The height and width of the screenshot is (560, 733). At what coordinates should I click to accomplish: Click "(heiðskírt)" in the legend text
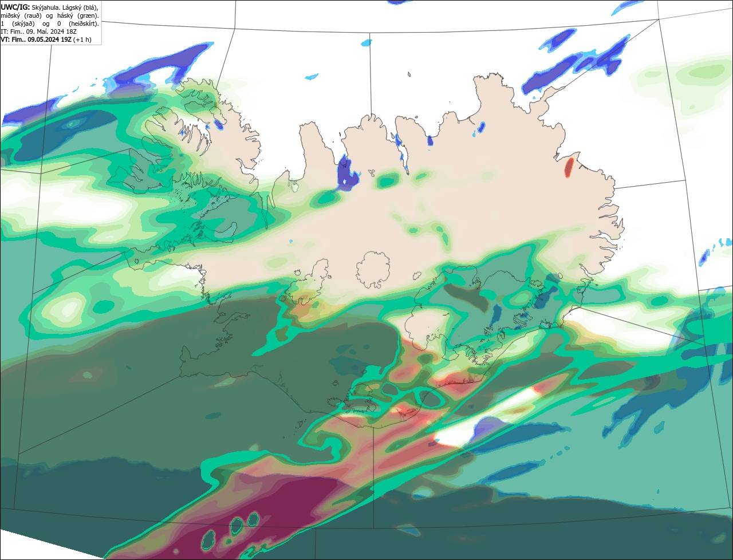click(x=84, y=24)
